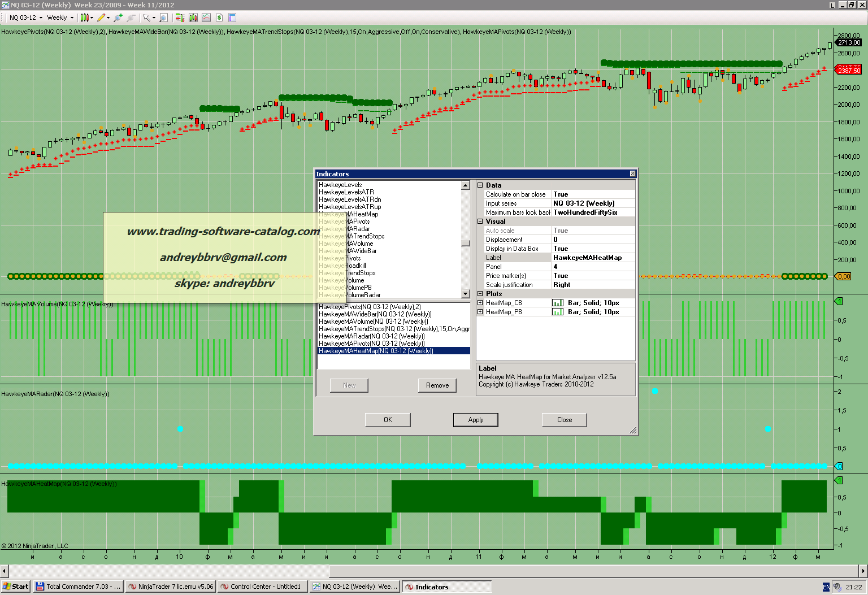Click the Apply button
Viewport: 868px width, 595px height.
point(475,420)
